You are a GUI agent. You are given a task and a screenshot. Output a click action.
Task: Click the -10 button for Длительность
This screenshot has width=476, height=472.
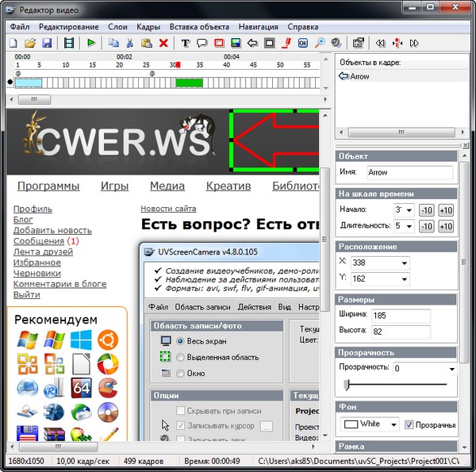tap(427, 226)
